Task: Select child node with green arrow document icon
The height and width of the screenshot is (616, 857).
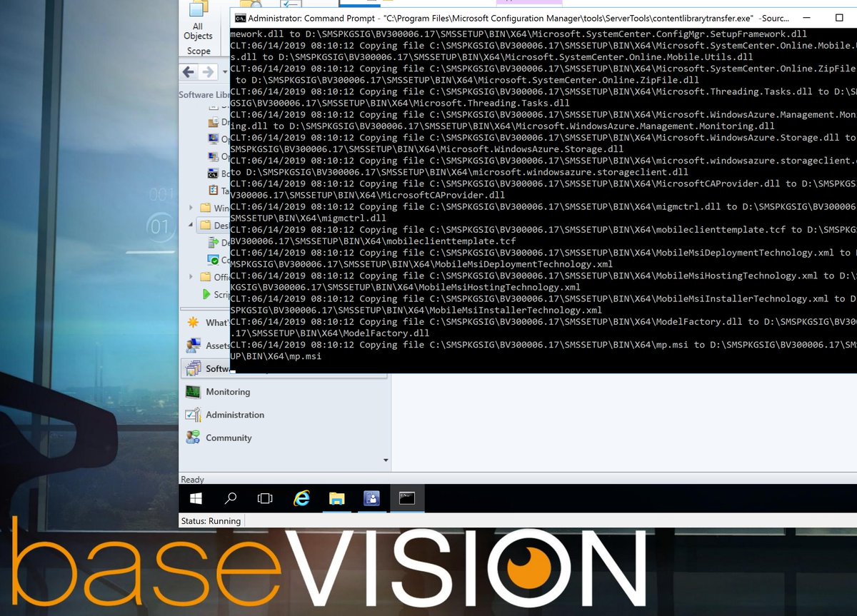Action: [213, 243]
